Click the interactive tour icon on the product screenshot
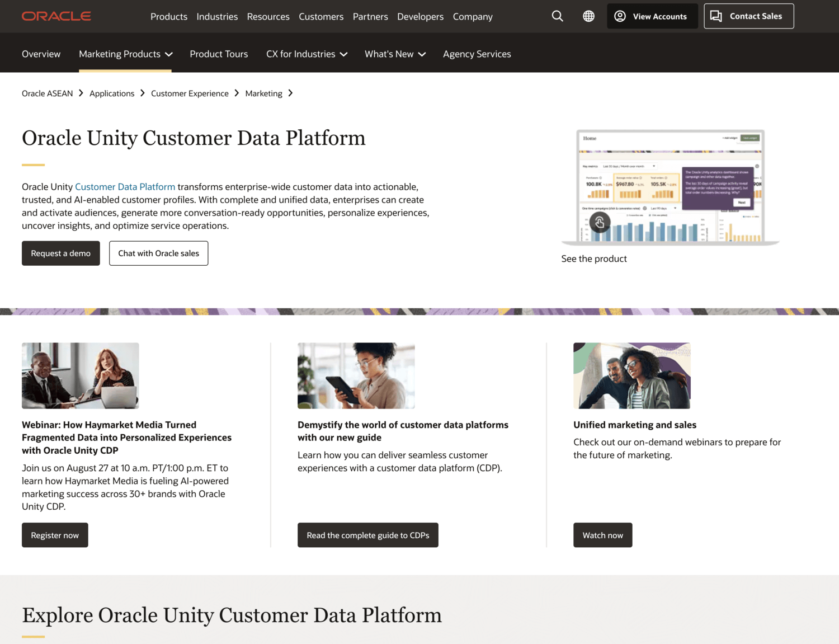The width and height of the screenshot is (839, 644). pyautogui.click(x=600, y=222)
